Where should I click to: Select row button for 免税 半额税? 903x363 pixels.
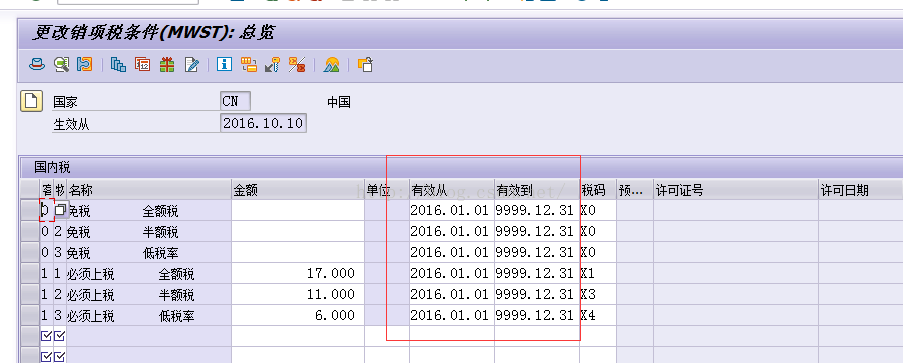(29, 232)
